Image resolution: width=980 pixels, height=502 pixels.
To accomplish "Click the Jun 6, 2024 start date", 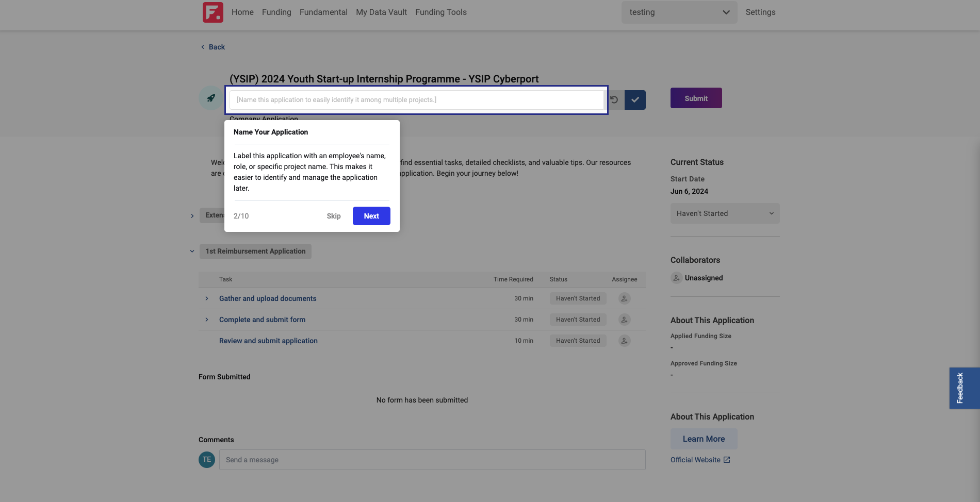I will tap(689, 191).
